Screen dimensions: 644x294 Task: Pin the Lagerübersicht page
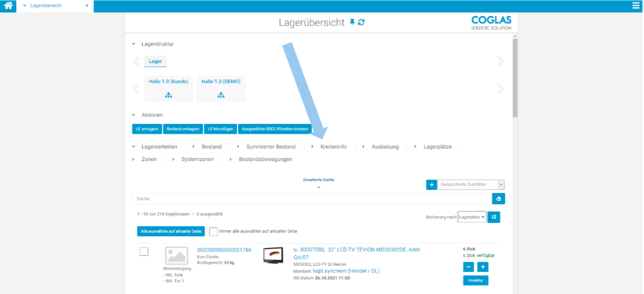tap(352, 22)
